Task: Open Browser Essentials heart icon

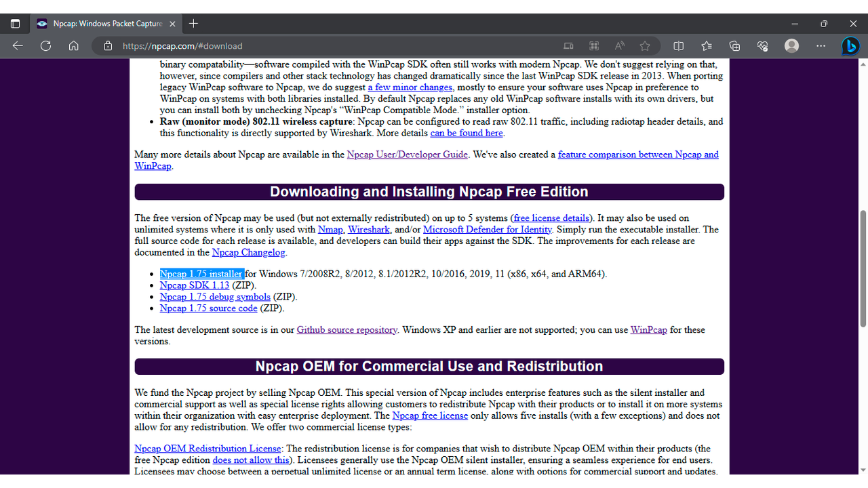Action: 763,46
